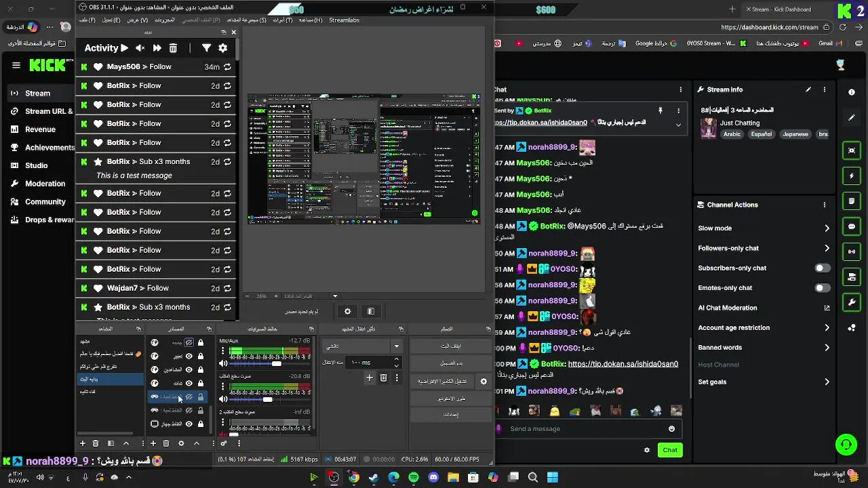Open the preview zoom percentage dropdown
868x488 pixels.
[334, 296]
